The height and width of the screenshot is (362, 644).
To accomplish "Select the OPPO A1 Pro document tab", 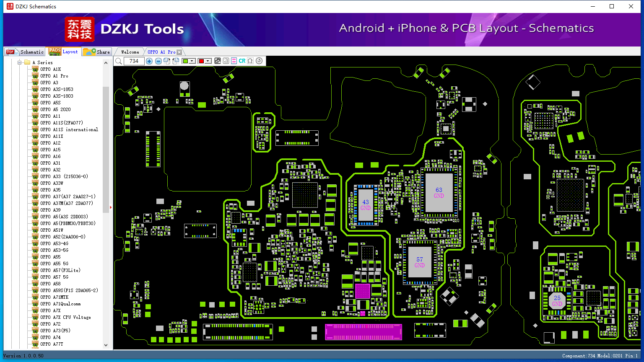I will 161,52.
